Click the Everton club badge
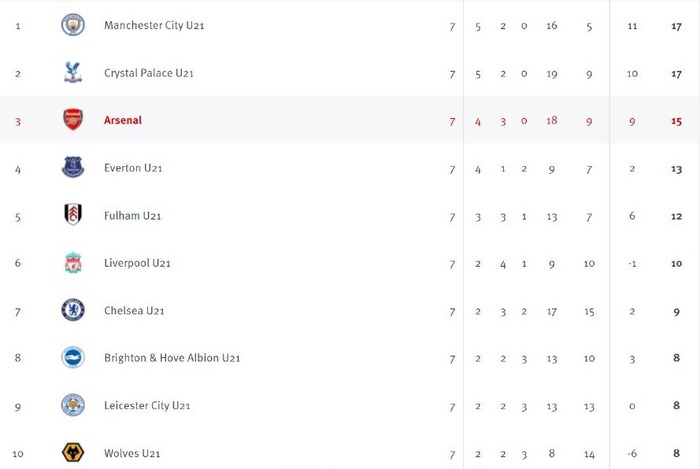Image resolution: width=700 pixels, height=469 pixels. [x=73, y=167]
